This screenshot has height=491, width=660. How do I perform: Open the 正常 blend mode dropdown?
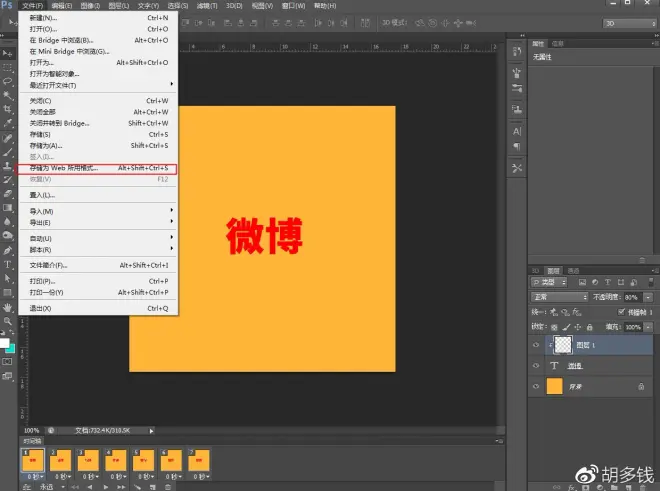pos(559,297)
